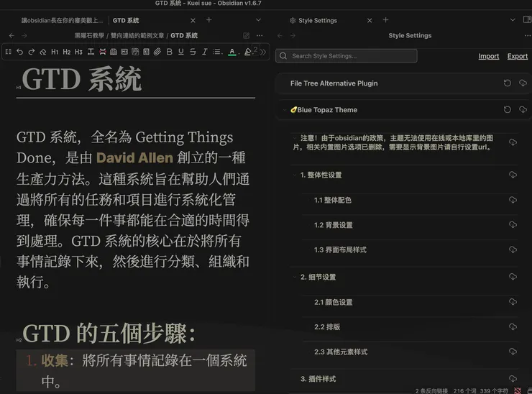
Task: Click the bold David Allen text
Action: pyautogui.click(x=134, y=157)
